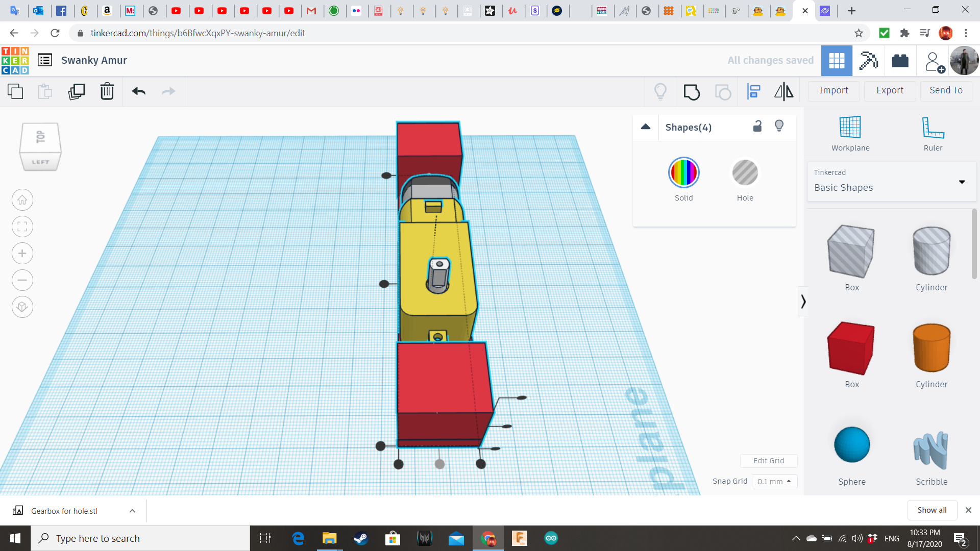980x551 pixels.
Task: Collapse the Shapes(4) panel
Action: 645,127
